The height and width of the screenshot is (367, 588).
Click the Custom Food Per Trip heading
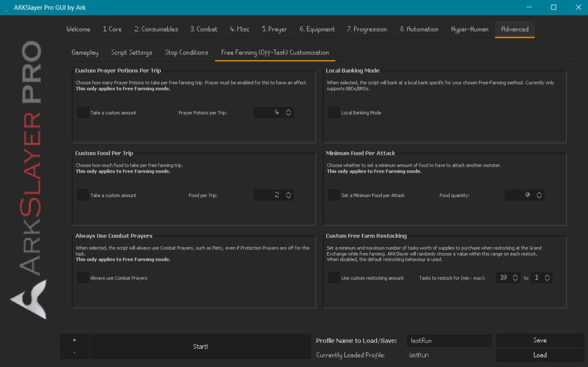tap(104, 153)
